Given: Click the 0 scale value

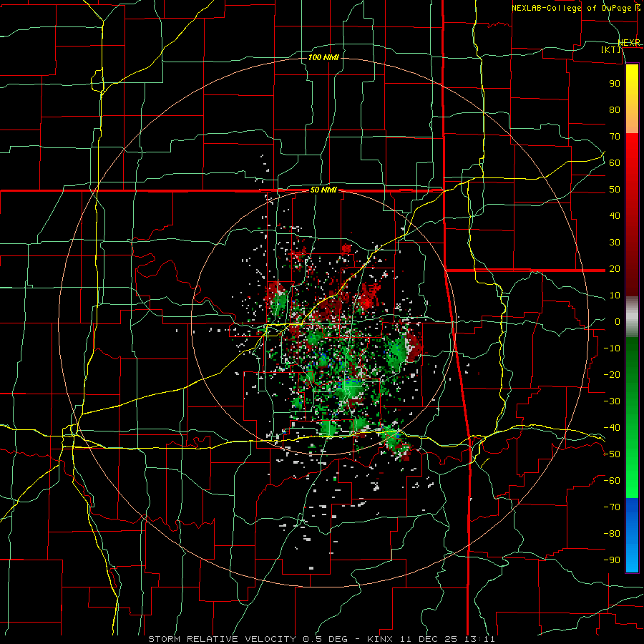Looking at the screenshot, I should 618,321.
